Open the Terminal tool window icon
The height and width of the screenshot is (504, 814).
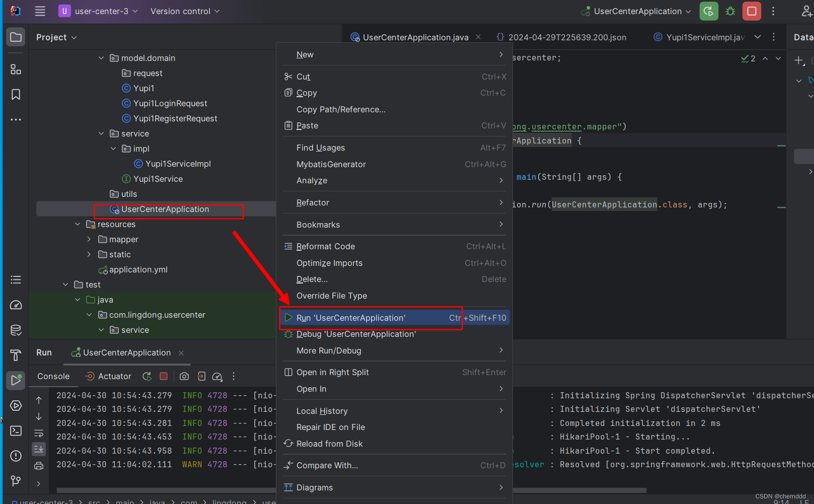[16, 430]
